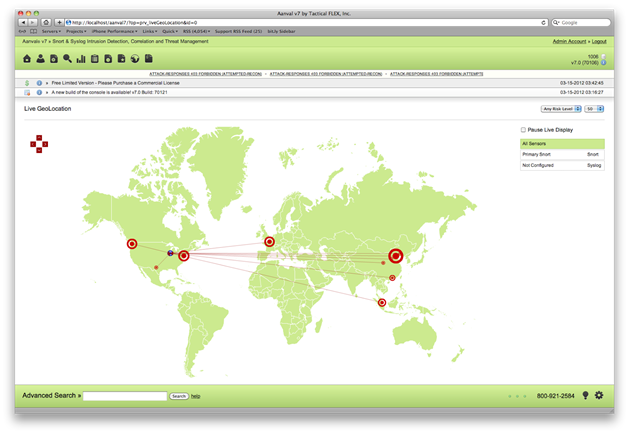Click the lightbulb icon in footer

coord(584,395)
